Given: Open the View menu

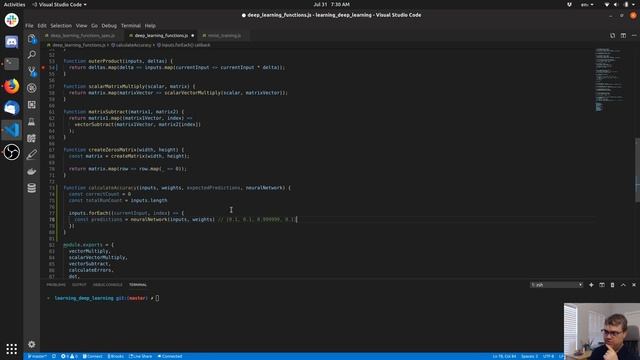Looking at the screenshot, I should coord(82,26).
